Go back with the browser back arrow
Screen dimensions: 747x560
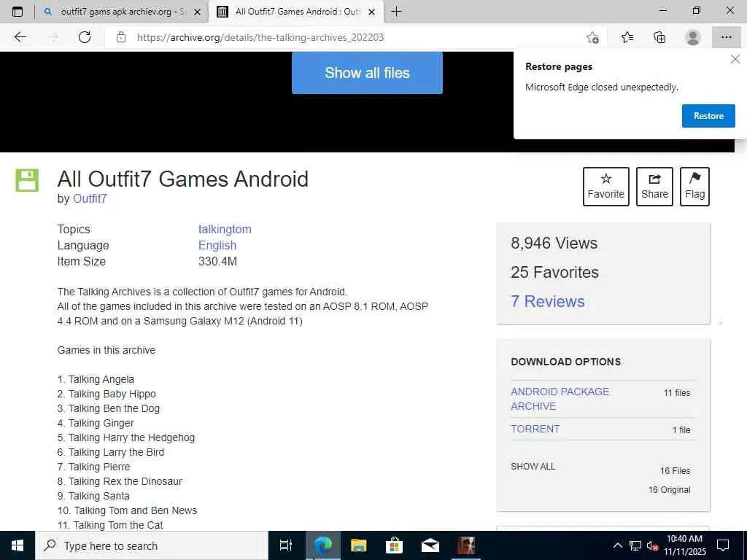tap(20, 37)
